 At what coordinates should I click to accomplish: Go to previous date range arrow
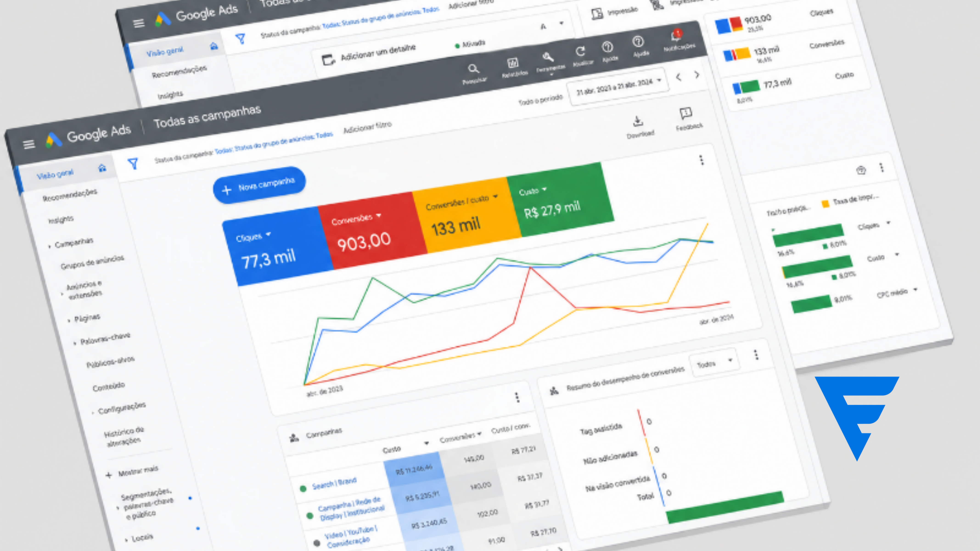coord(678,77)
